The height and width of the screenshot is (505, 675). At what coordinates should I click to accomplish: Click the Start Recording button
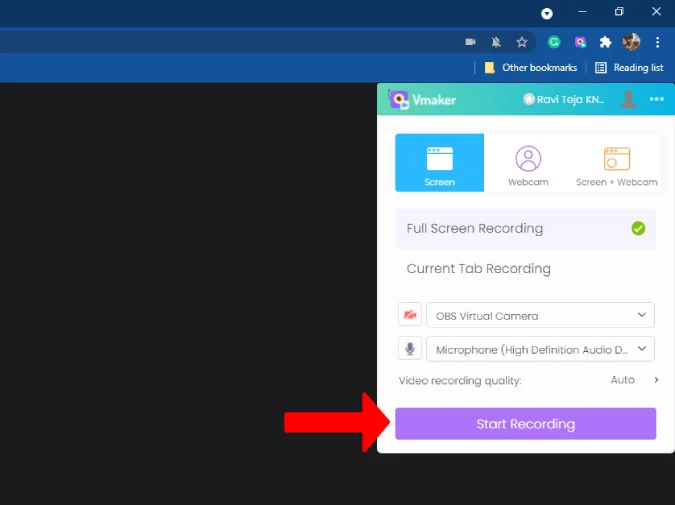[x=526, y=424]
